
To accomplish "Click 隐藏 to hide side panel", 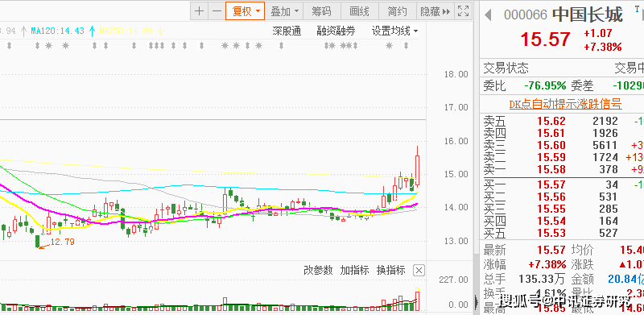I will (435, 11).
